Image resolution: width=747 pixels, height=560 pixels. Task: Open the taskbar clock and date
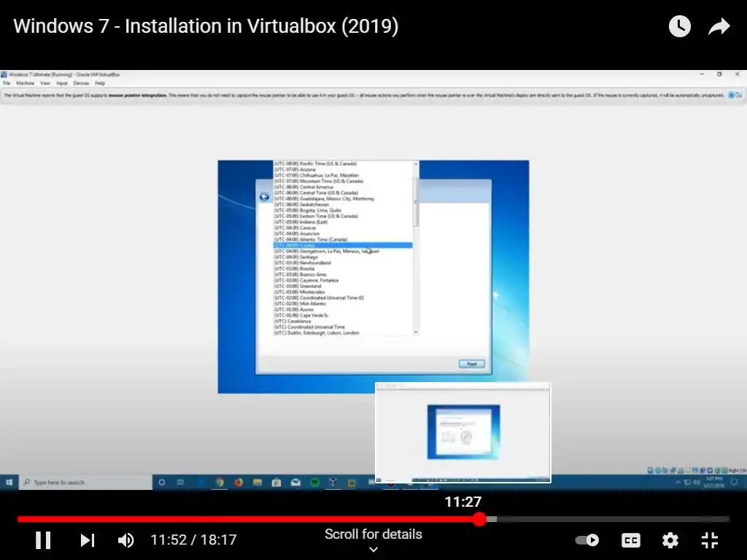pos(714,483)
